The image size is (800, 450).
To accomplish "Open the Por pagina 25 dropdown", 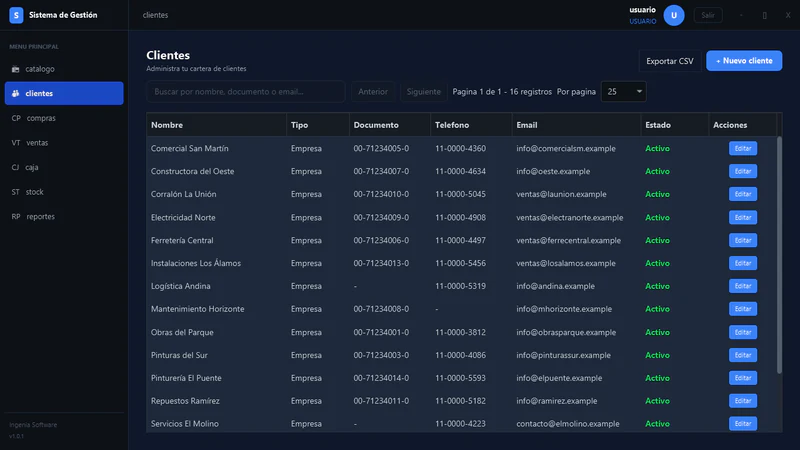I will coord(623,92).
